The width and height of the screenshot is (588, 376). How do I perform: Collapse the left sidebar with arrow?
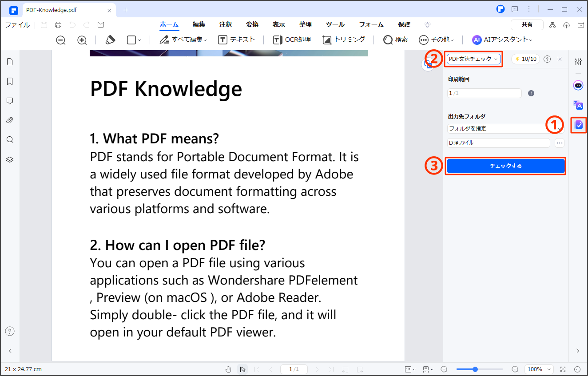[x=10, y=351]
